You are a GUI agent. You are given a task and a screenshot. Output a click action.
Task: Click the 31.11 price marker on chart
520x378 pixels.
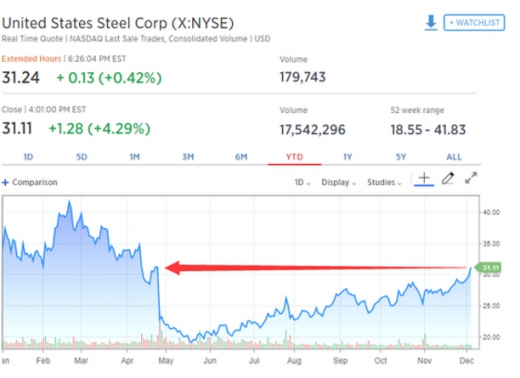pos(488,268)
